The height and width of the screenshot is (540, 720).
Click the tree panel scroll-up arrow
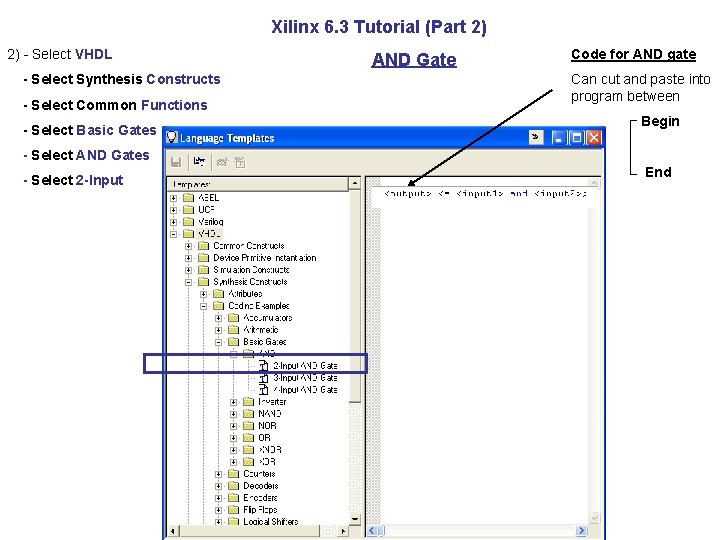click(354, 183)
